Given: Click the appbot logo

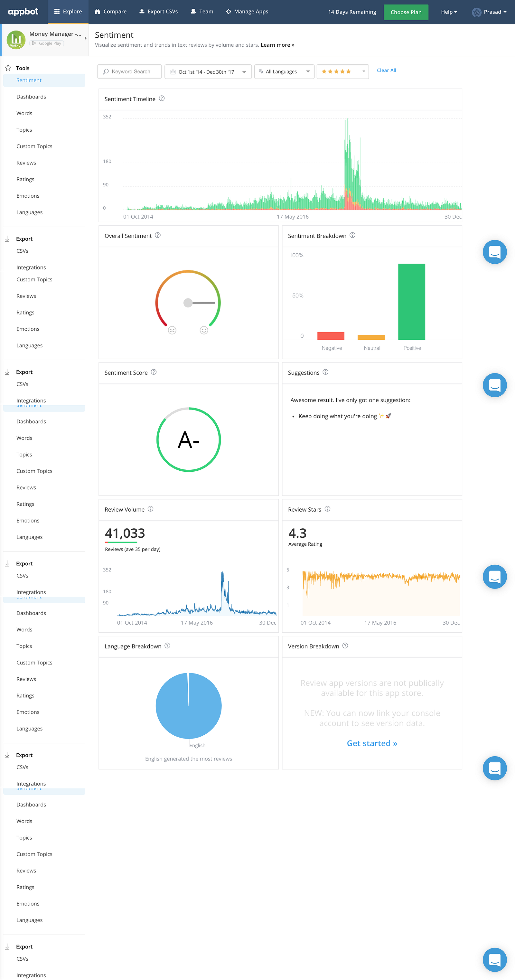Looking at the screenshot, I should click(x=23, y=12).
